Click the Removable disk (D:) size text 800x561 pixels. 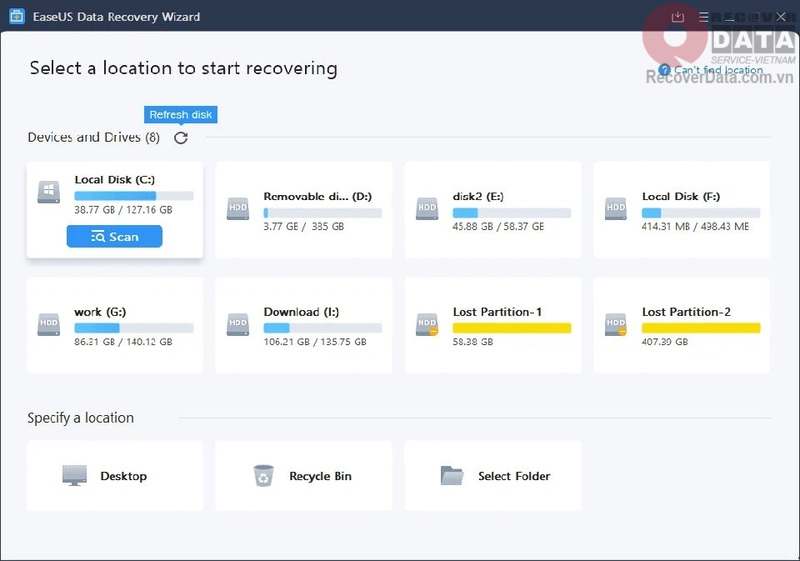point(304,226)
